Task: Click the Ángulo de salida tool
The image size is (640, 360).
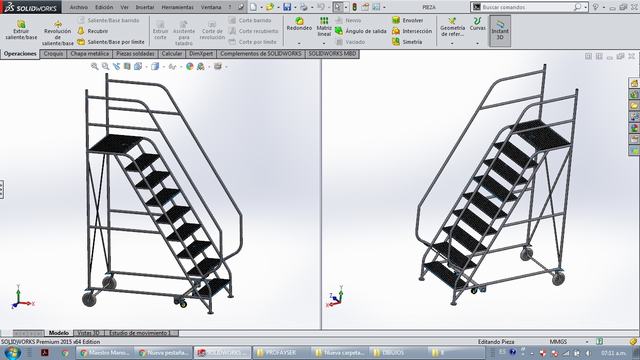Action: [x=360, y=31]
